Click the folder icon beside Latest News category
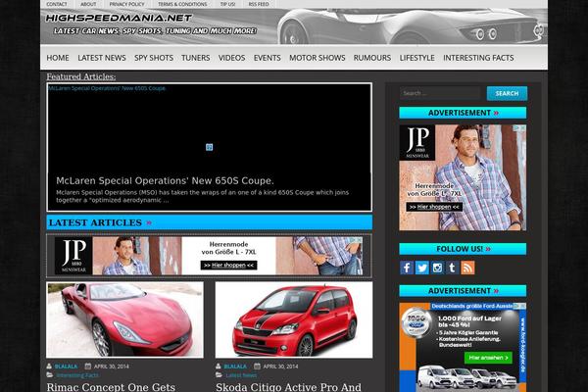 [219, 374]
